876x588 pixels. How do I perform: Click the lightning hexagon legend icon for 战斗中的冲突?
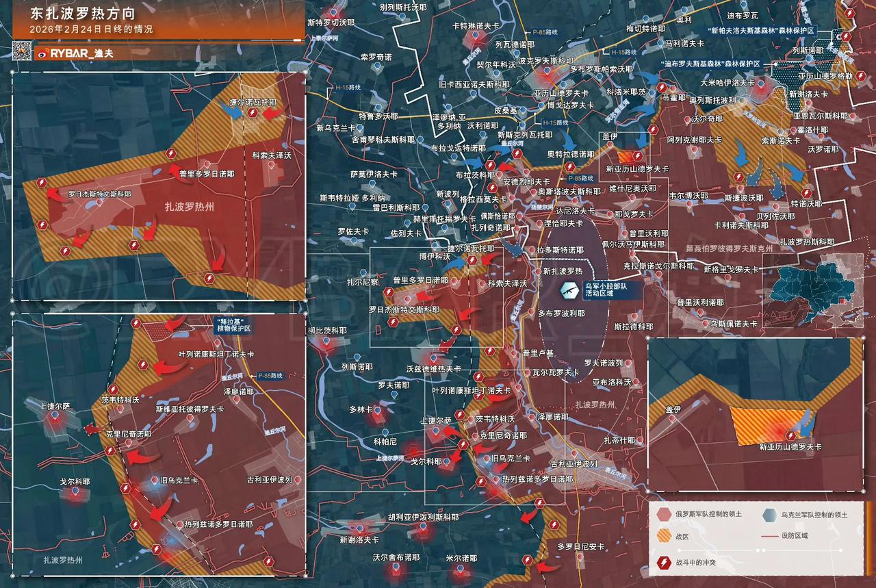[x=663, y=563]
